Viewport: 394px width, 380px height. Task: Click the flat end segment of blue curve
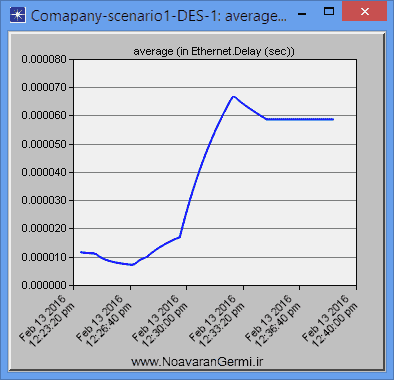[x=300, y=119]
